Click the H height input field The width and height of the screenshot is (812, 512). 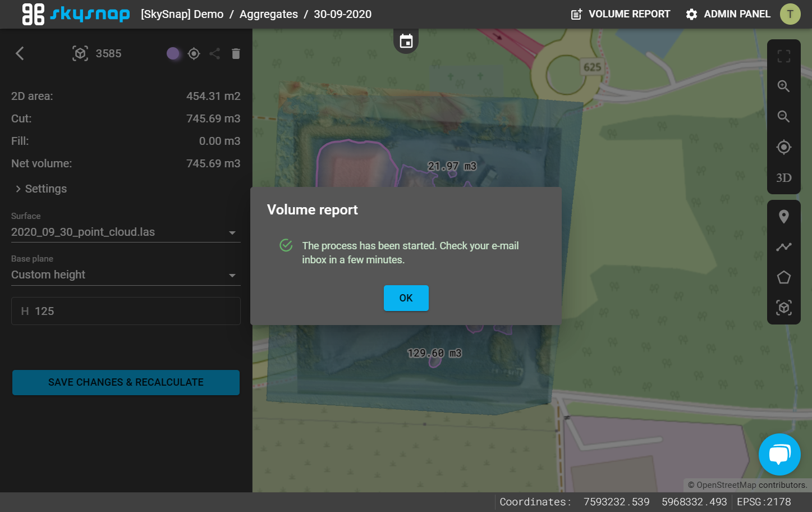tap(126, 311)
